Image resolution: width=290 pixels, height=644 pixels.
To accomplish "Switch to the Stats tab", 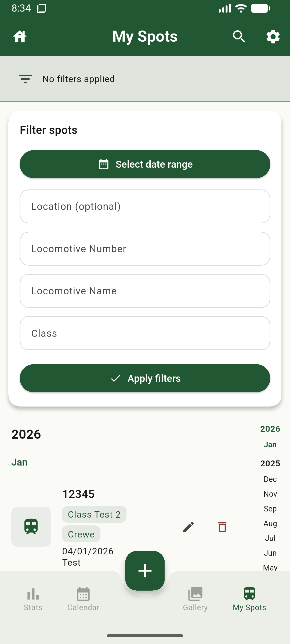I will click(33, 599).
